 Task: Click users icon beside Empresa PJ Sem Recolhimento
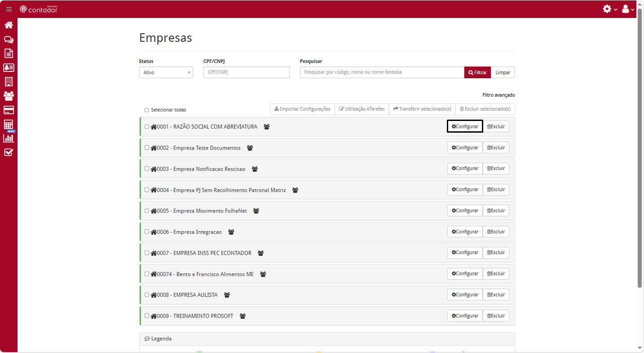click(296, 190)
